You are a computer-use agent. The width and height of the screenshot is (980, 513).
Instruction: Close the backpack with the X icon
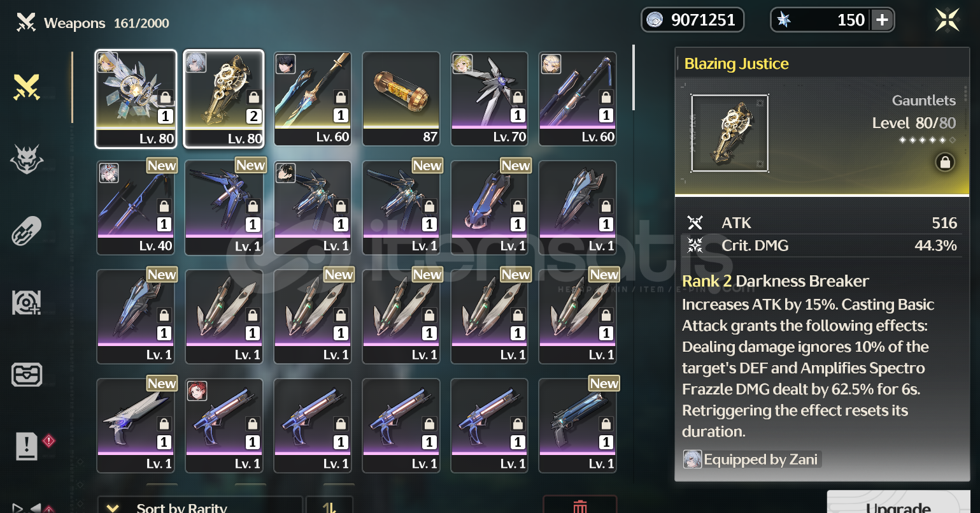click(947, 20)
